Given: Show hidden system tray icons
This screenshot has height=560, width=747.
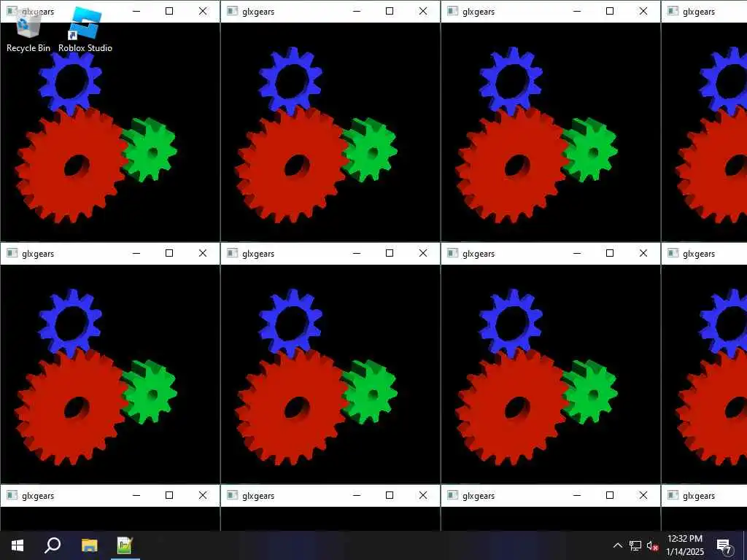Looking at the screenshot, I should pyautogui.click(x=617, y=545).
